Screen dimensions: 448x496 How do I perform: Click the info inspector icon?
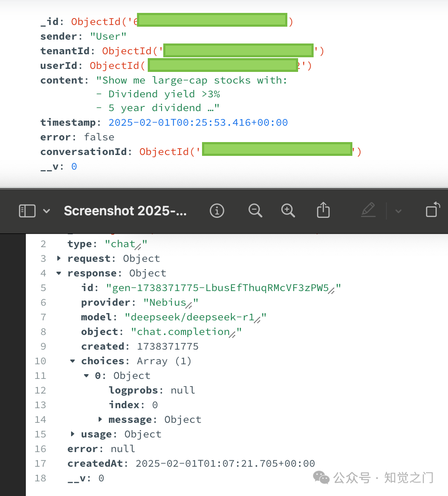(x=217, y=211)
